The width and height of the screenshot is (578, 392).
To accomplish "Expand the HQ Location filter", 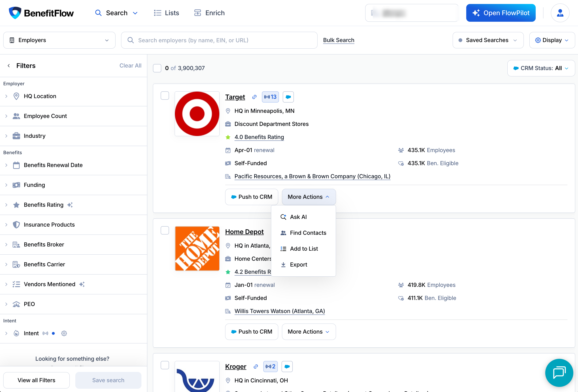I will (74, 96).
